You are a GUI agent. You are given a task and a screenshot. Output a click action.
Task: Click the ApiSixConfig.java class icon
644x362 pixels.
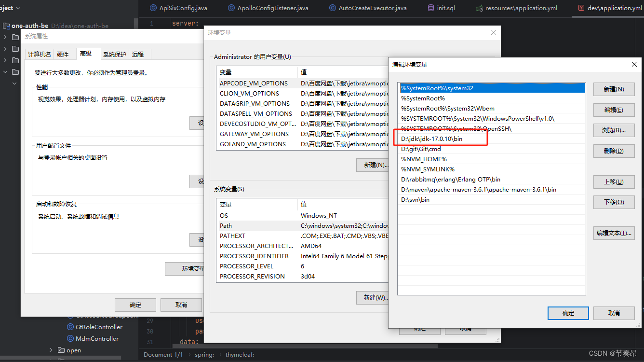(154, 8)
